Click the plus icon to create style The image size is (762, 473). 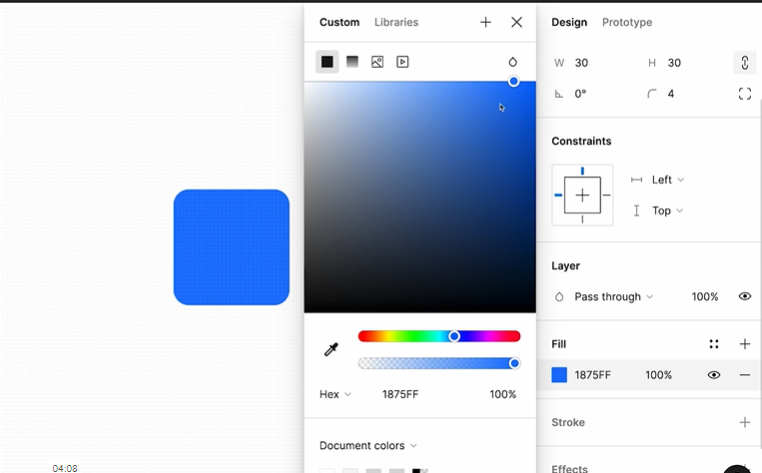(485, 22)
